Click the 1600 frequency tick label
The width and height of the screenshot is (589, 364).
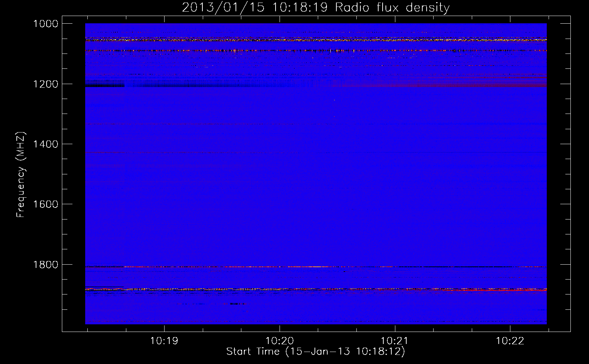46,204
